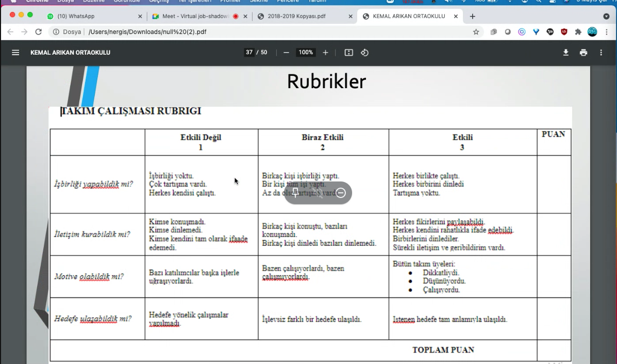Open a new browser tab
Image resolution: width=617 pixels, height=364 pixels.
click(472, 16)
